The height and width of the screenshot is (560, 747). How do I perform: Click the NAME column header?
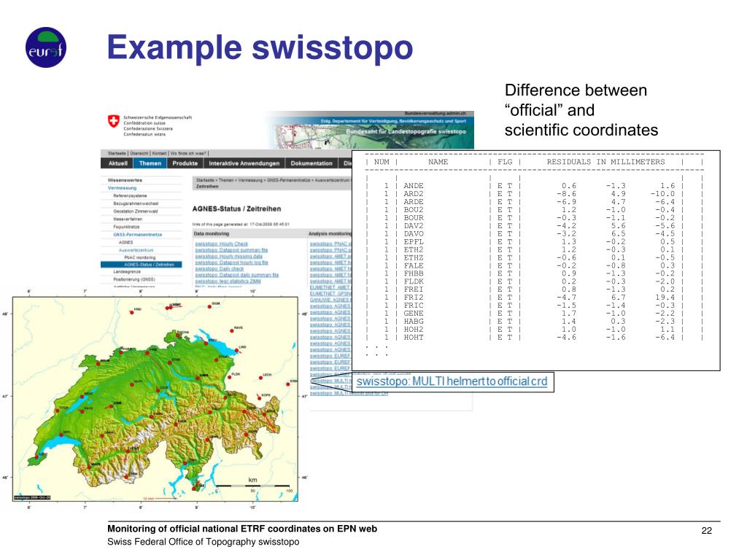point(438,162)
